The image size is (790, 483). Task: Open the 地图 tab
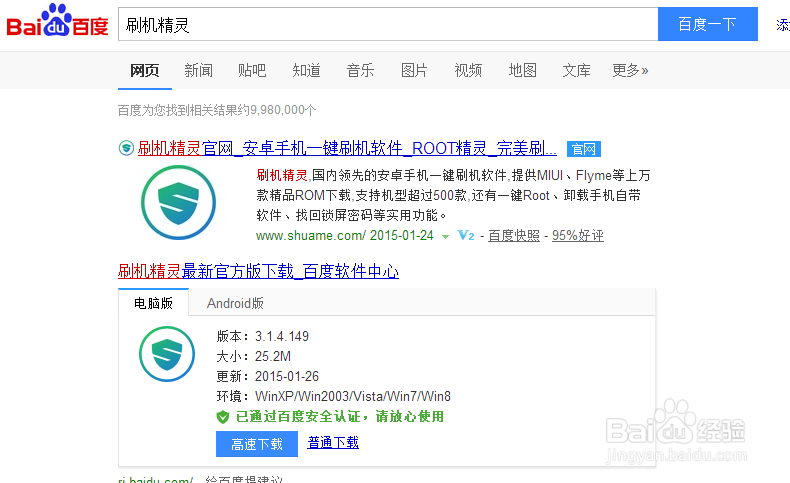522,71
